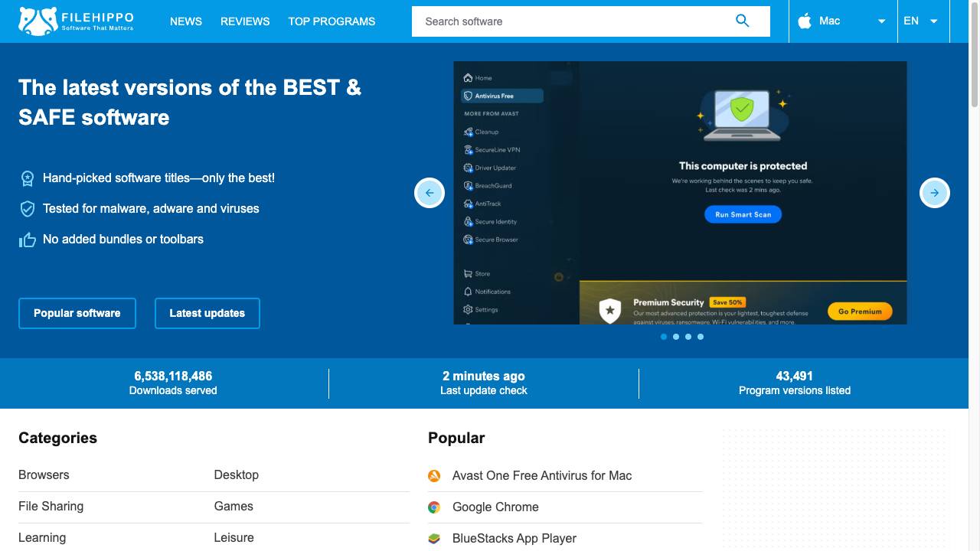Click the Avast One Free Antivirus icon
The height and width of the screenshot is (551, 980).
(434, 476)
